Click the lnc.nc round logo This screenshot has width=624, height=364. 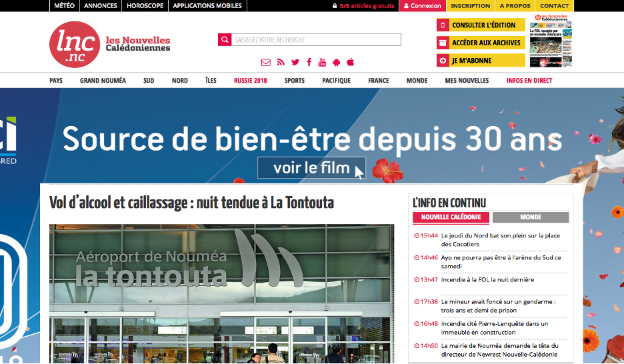[x=75, y=45]
